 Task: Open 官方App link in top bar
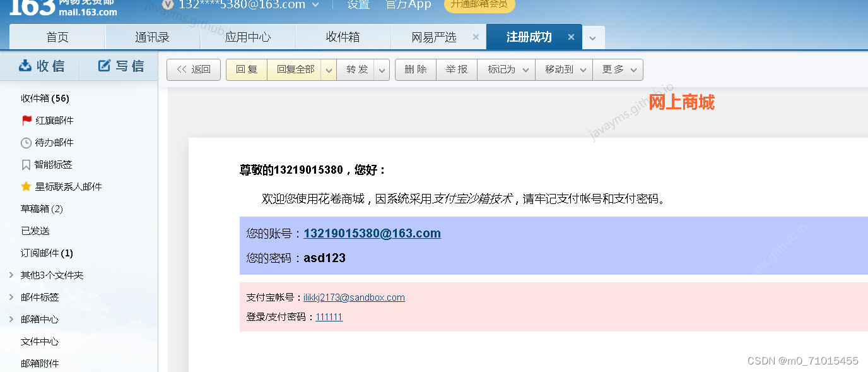[408, 4]
